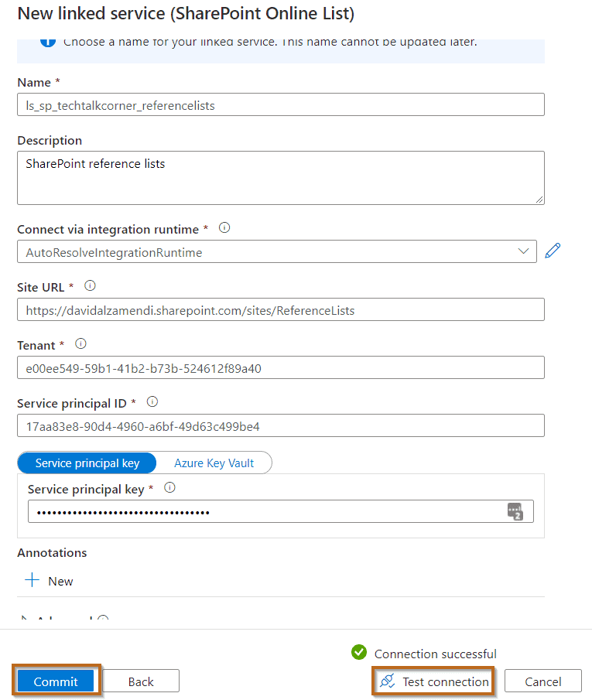Click the Connection successful status text
592x700 pixels.
[x=435, y=654]
